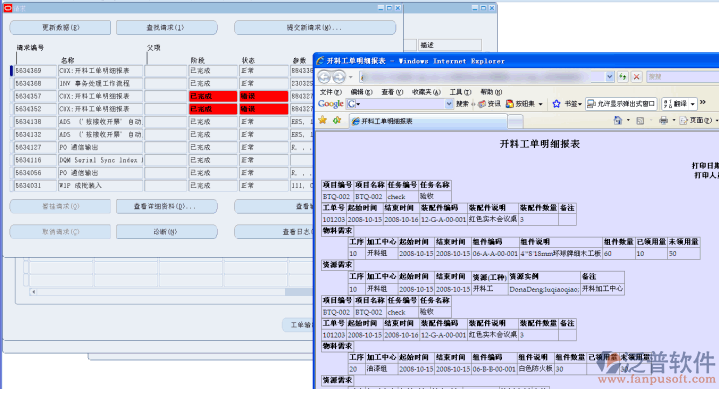Click the printer icon in command bar
Viewport: 726px width, 395px height.
point(663,120)
